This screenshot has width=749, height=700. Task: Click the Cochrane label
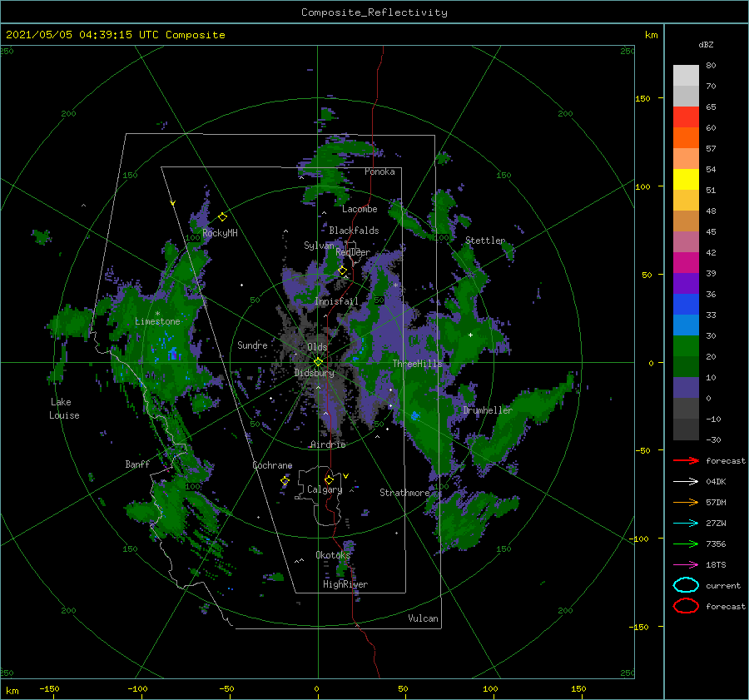(272, 465)
